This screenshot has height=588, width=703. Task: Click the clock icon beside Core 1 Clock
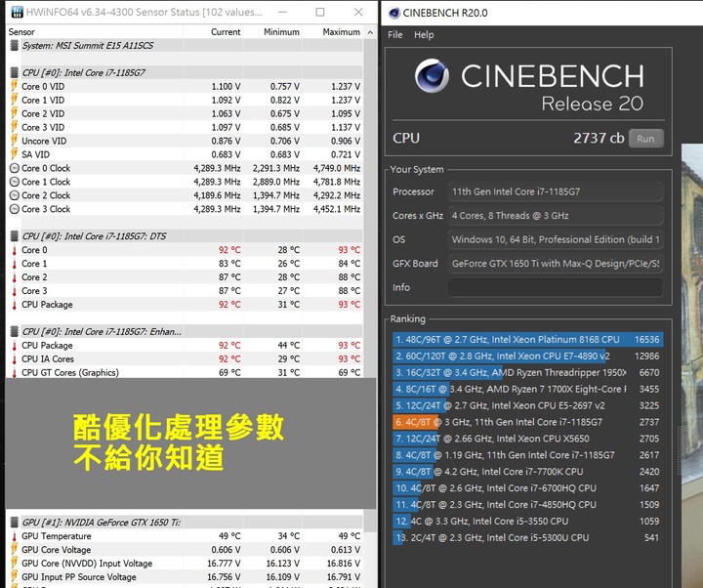point(15,182)
